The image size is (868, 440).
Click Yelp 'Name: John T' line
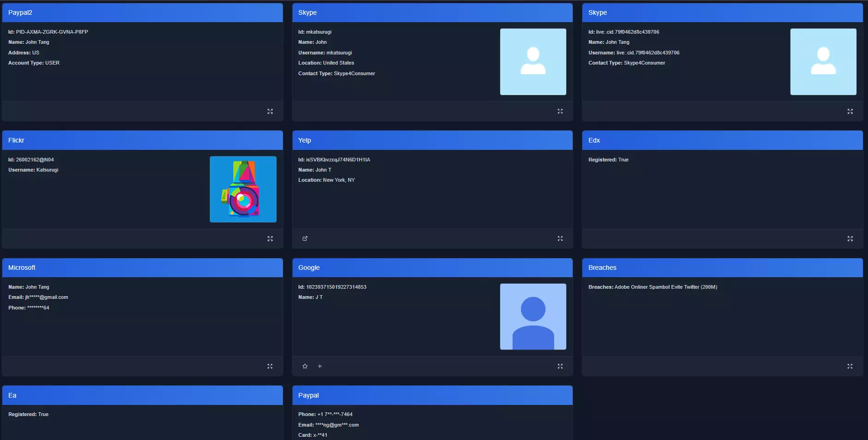click(x=315, y=170)
